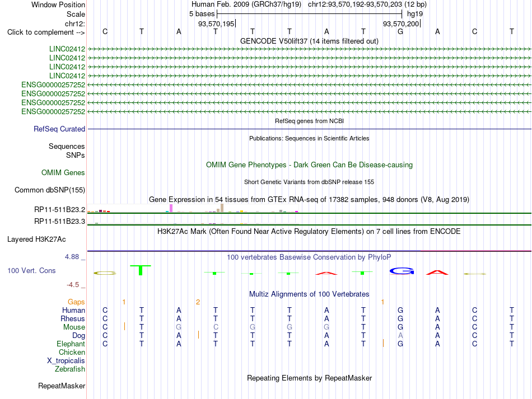Image resolution: width=532 pixels, height=399 pixels.
Task: Click the Rhesus species label
Action: pos(73,318)
